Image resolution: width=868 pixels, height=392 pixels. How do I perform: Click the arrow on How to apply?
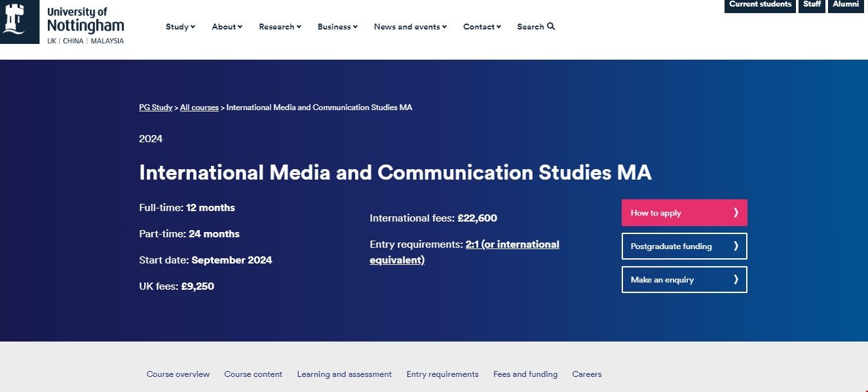pos(736,212)
